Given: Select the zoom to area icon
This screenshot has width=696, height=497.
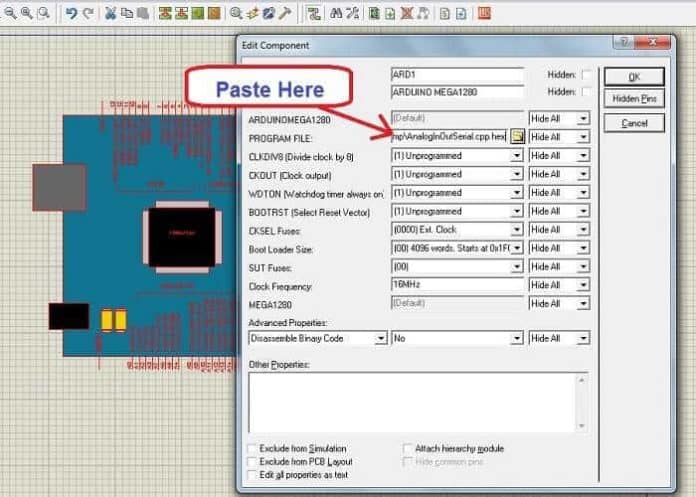Looking at the screenshot, I should pyautogui.click(x=43, y=13).
